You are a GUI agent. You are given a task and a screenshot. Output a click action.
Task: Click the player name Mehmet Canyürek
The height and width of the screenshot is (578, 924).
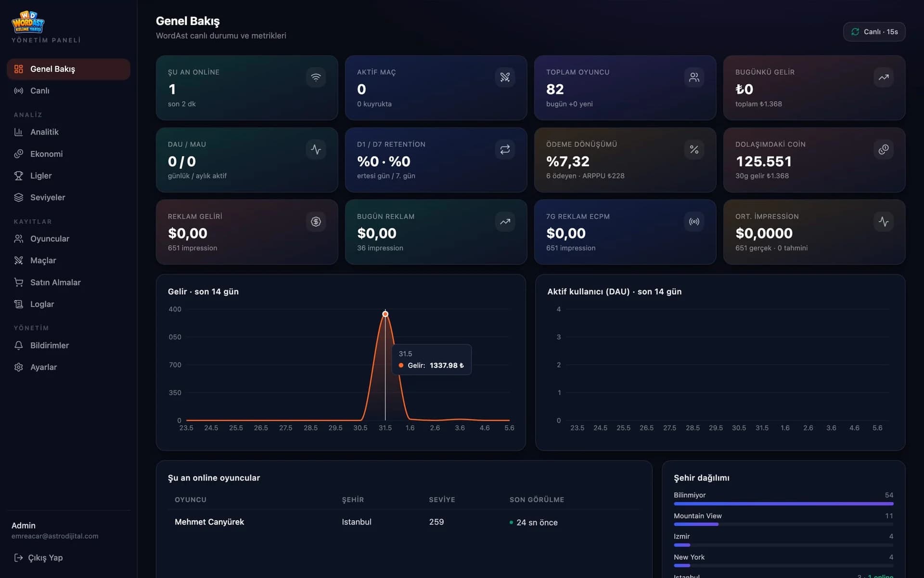pyautogui.click(x=209, y=522)
